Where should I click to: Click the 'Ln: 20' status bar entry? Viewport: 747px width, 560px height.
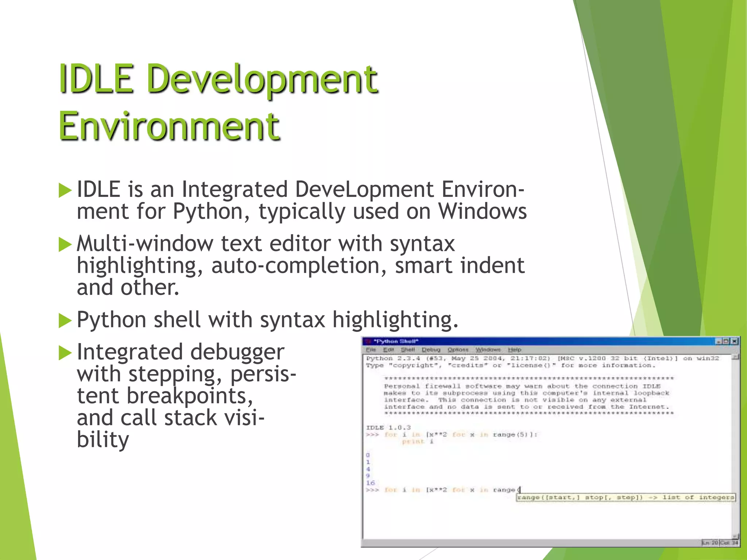710,543
